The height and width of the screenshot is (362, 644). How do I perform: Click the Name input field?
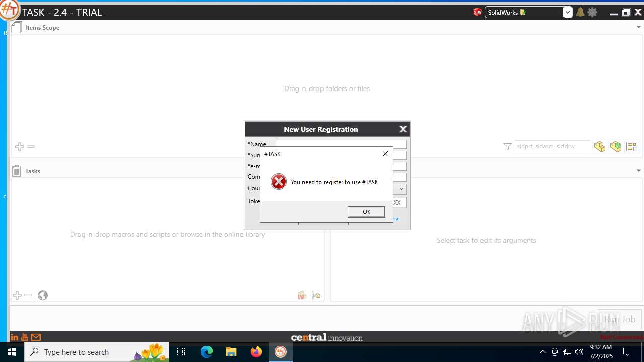pyautogui.click(x=341, y=144)
